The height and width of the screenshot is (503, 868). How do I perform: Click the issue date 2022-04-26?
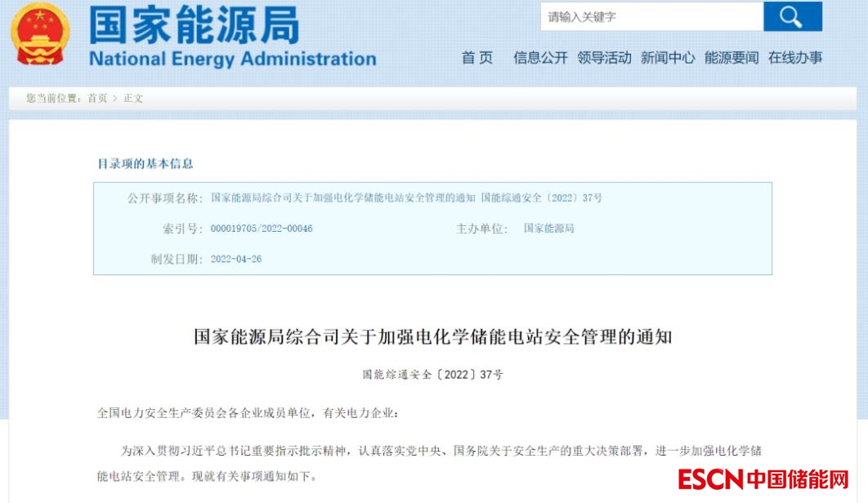236,259
